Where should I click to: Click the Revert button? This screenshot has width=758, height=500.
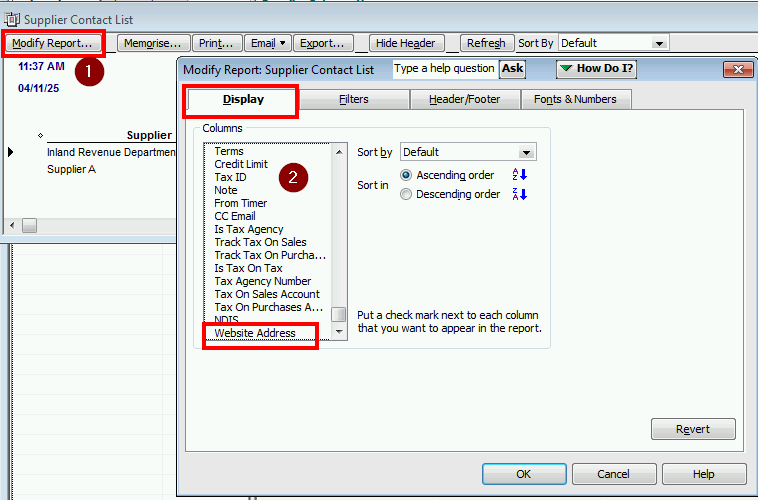[x=693, y=429]
